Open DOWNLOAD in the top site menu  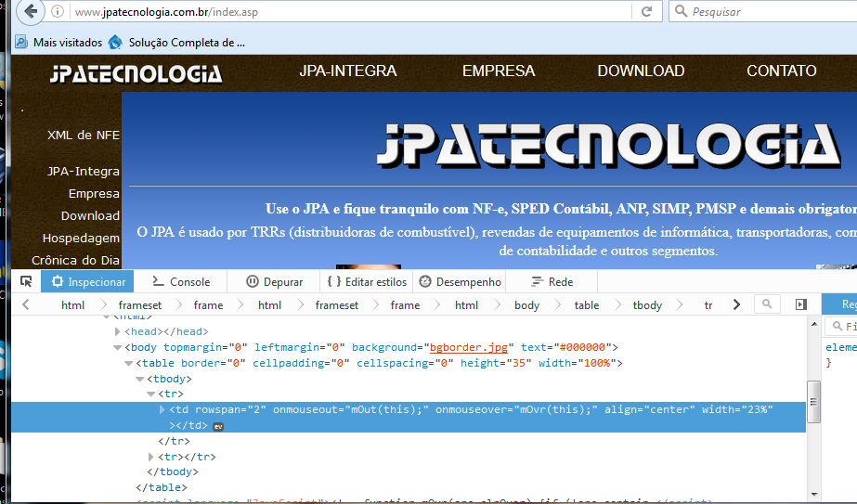641,71
